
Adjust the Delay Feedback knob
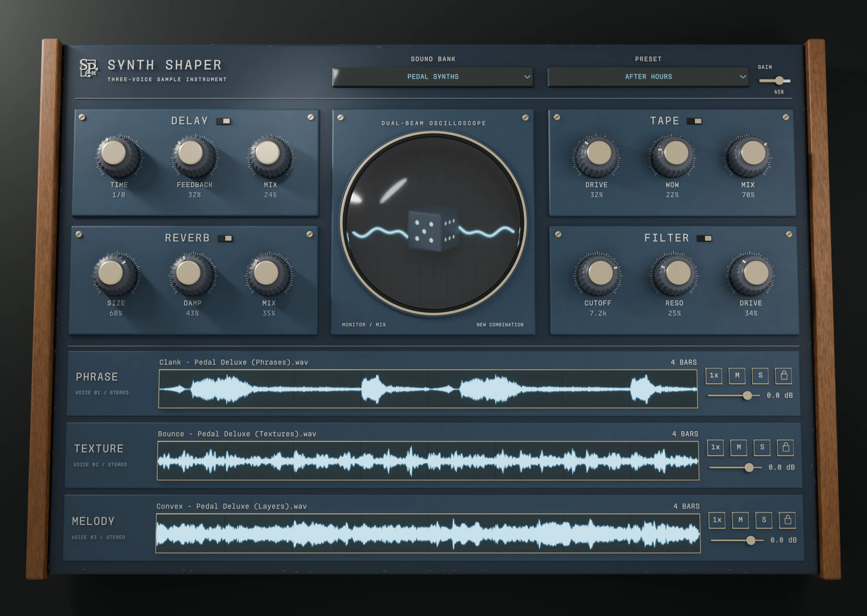(x=194, y=156)
